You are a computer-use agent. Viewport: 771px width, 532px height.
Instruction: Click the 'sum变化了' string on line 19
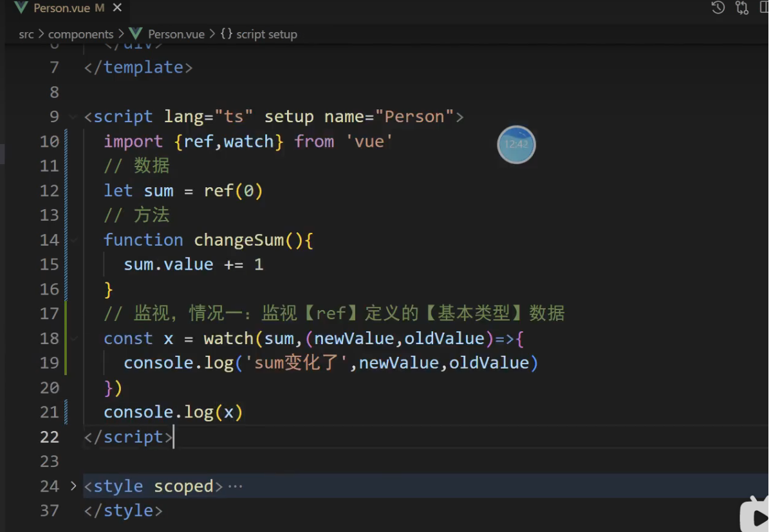tap(297, 363)
